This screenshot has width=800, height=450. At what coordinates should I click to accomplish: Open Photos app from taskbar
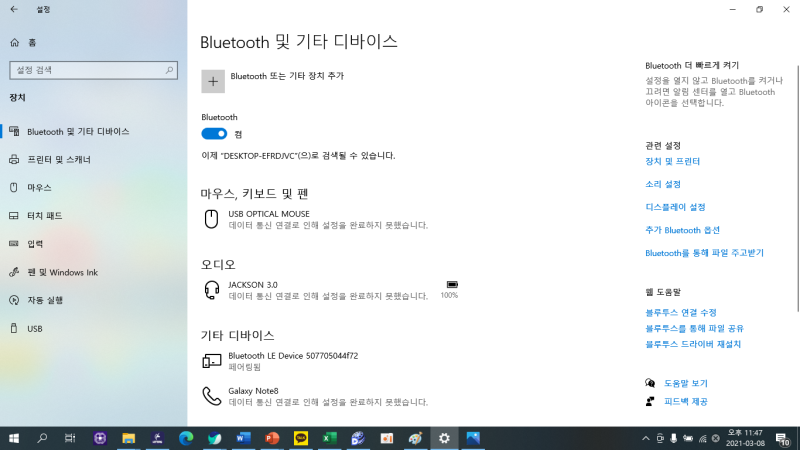tap(473, 438)
